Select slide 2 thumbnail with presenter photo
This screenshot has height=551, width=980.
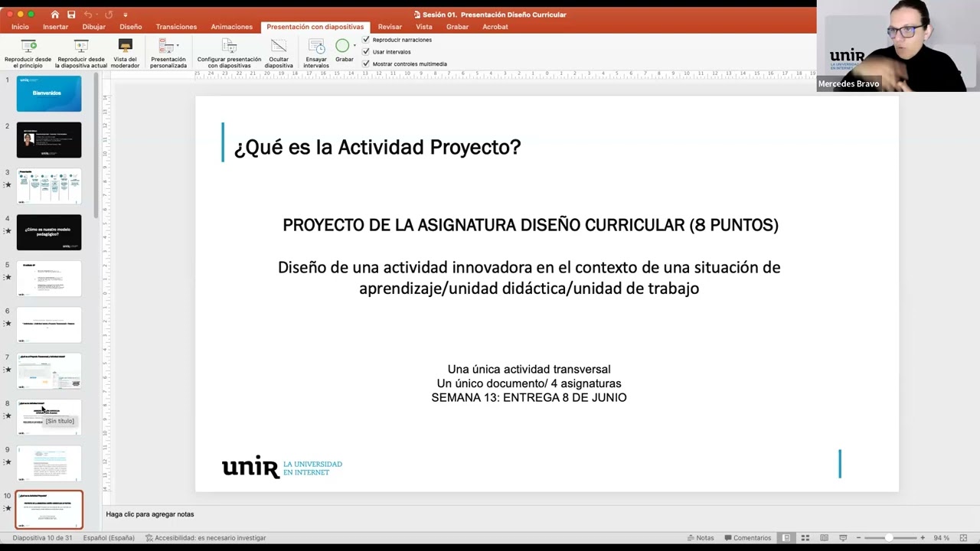[49, 140]
